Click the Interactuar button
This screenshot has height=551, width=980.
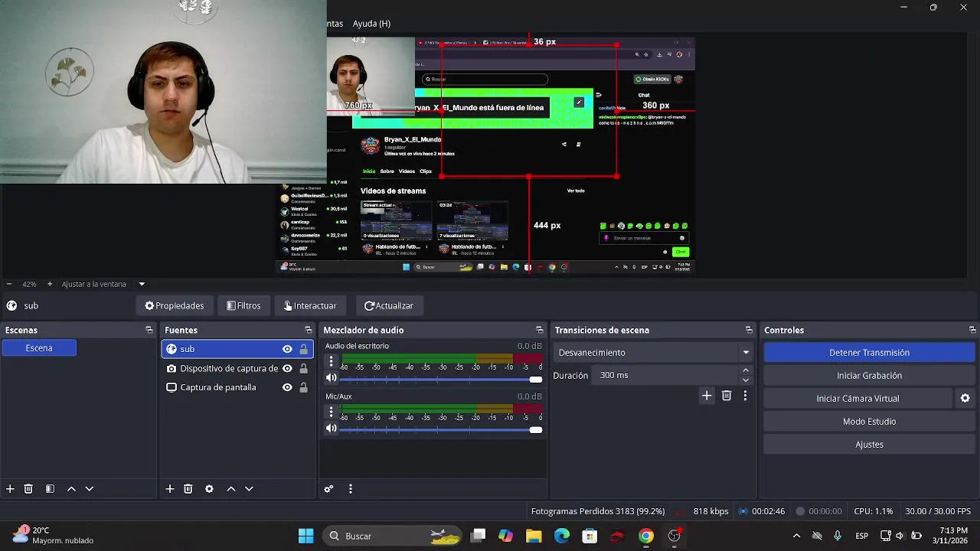310,305
